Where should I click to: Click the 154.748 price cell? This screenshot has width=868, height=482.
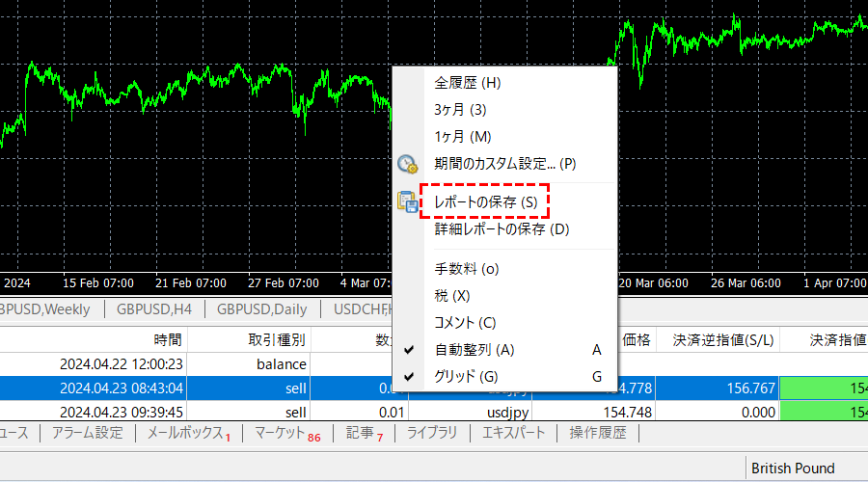coord(627,412)
